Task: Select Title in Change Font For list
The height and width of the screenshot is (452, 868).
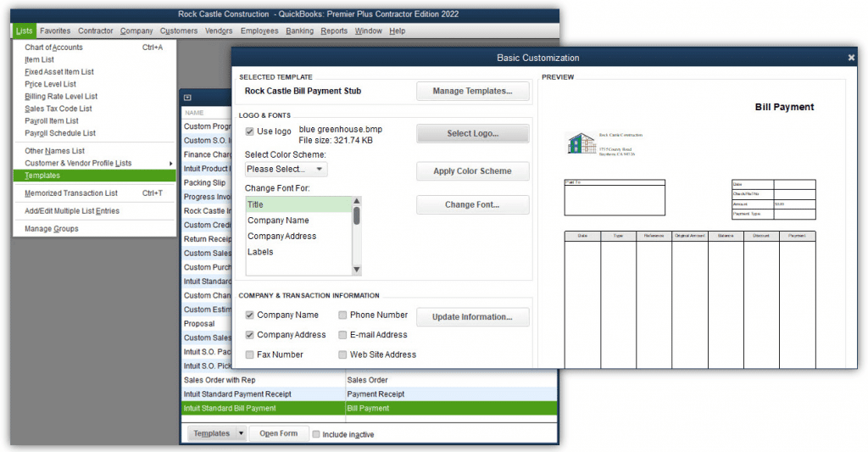Action: click(x=299, y=205)
